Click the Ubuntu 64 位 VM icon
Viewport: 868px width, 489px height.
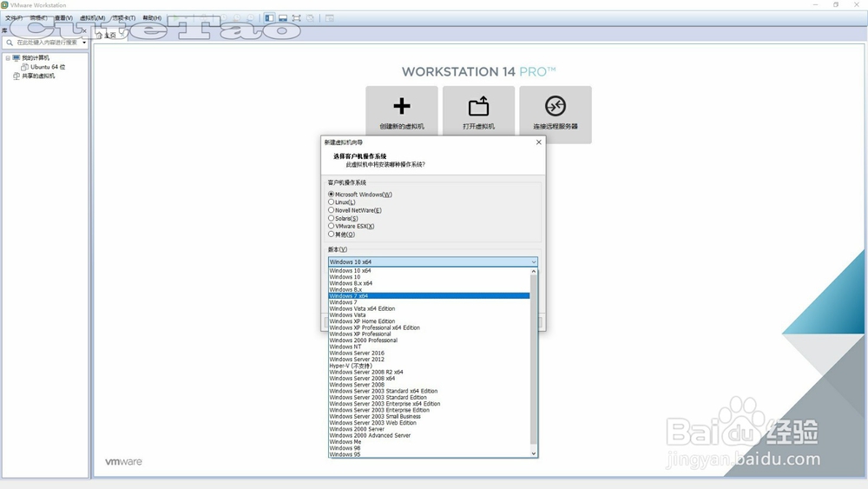point(24,67)
